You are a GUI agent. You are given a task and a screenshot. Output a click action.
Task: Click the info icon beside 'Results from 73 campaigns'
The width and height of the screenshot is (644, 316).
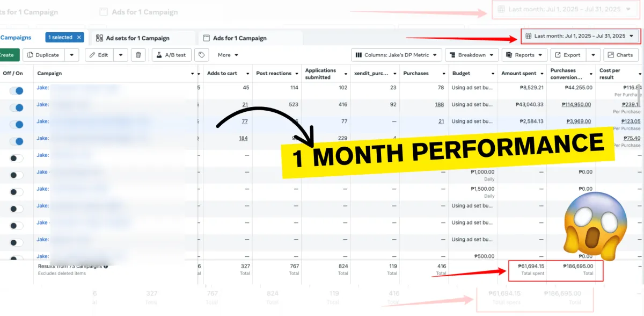106,266
